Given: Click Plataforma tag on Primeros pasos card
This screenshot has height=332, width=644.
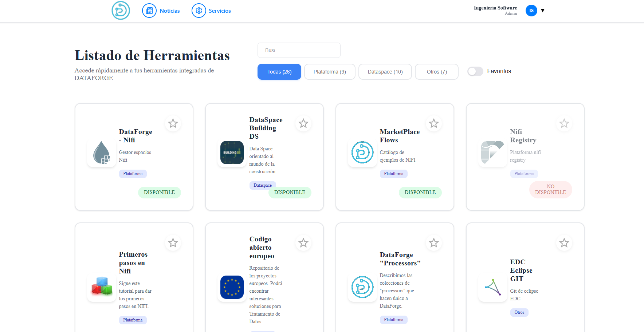Looking at the screenshot, I should [x=133, y=320].
